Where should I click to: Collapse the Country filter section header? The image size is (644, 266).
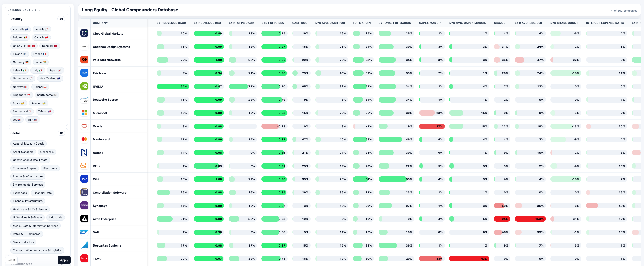[x=38, y=19]
